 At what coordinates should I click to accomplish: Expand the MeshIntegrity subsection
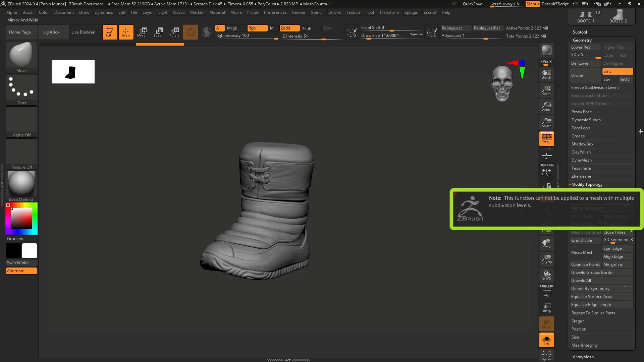click(x=584, y=345)
